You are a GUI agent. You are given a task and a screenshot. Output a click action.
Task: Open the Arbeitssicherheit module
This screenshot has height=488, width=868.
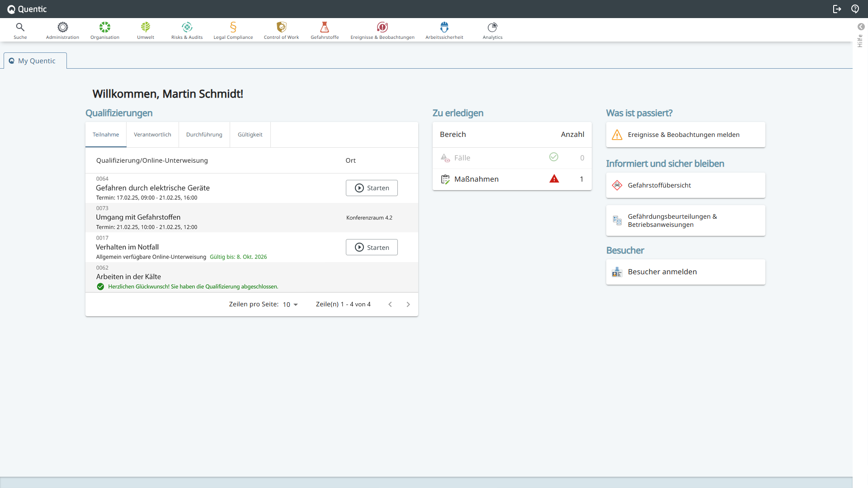point(444,30)
